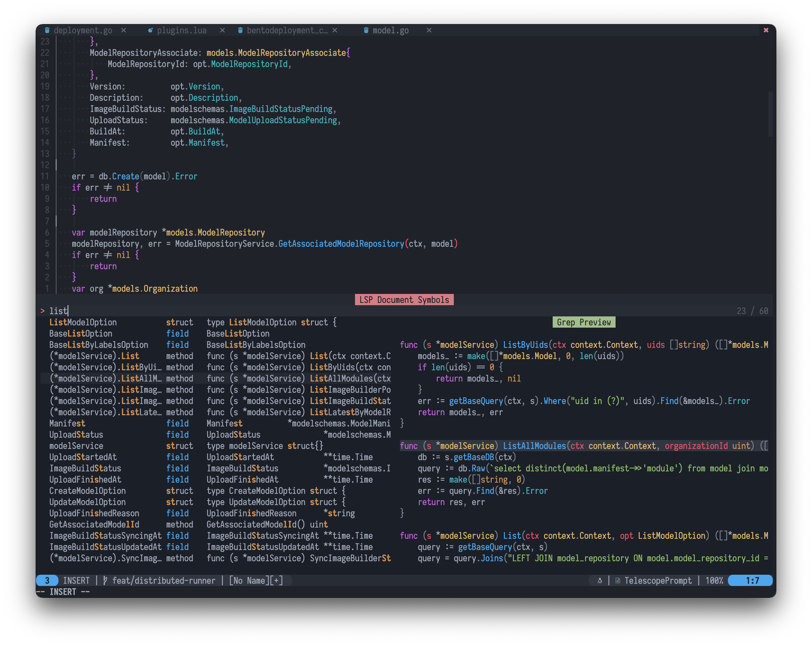Select the ListModelOption struct symbol row
The width and height of the screenshot is (812, 645).
pyautogui.click(x=216, y=322)
